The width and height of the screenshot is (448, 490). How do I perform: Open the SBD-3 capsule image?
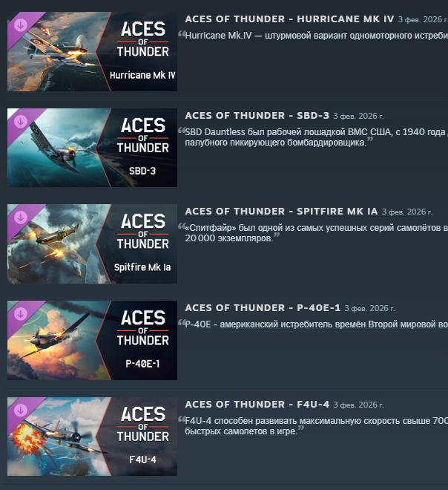coord(92,148)
